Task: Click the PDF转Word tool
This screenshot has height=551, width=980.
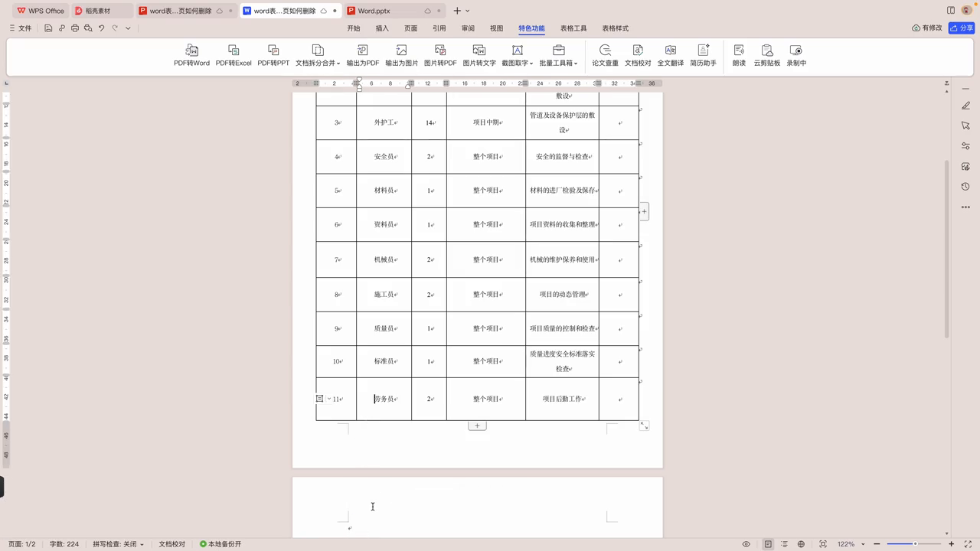Action: click(191, 55)
